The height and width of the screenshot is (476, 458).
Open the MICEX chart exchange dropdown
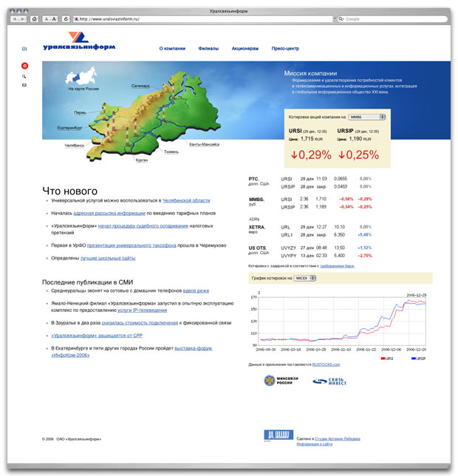click(304, 278)
